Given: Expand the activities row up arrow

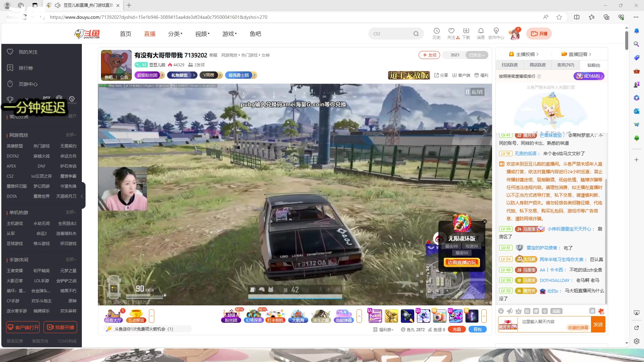Looking at the screenshot, I should (359, 316).
